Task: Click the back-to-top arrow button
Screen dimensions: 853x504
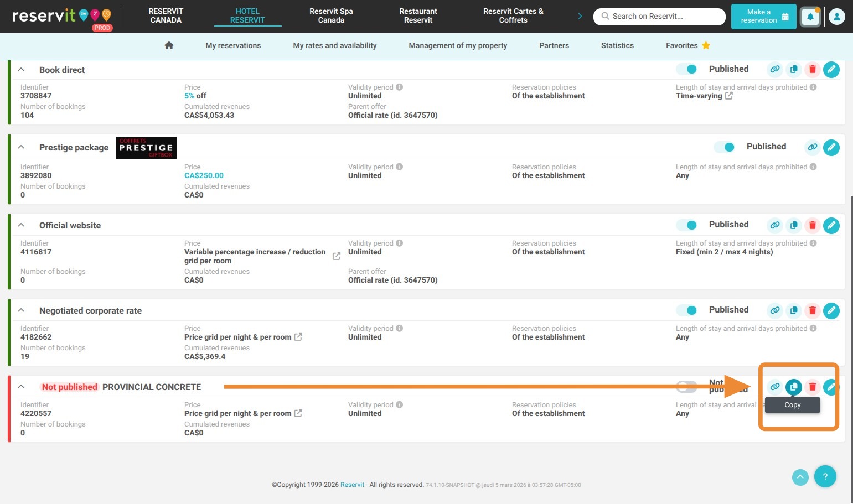Action: (x=800, y=477)
